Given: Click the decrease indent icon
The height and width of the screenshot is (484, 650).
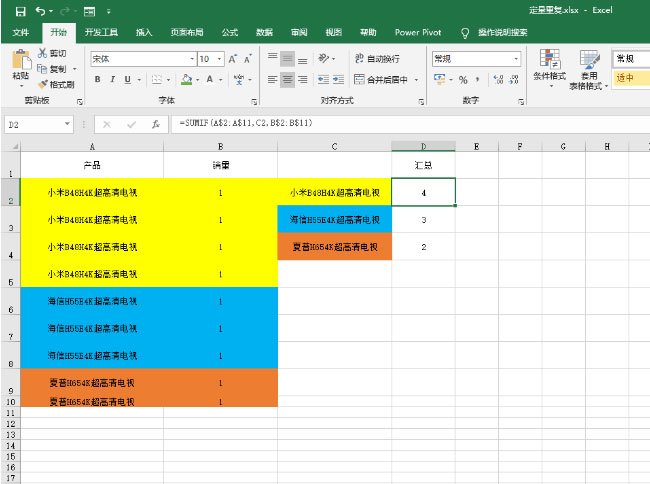Looking at the screenshot, I should pos(323,79).
